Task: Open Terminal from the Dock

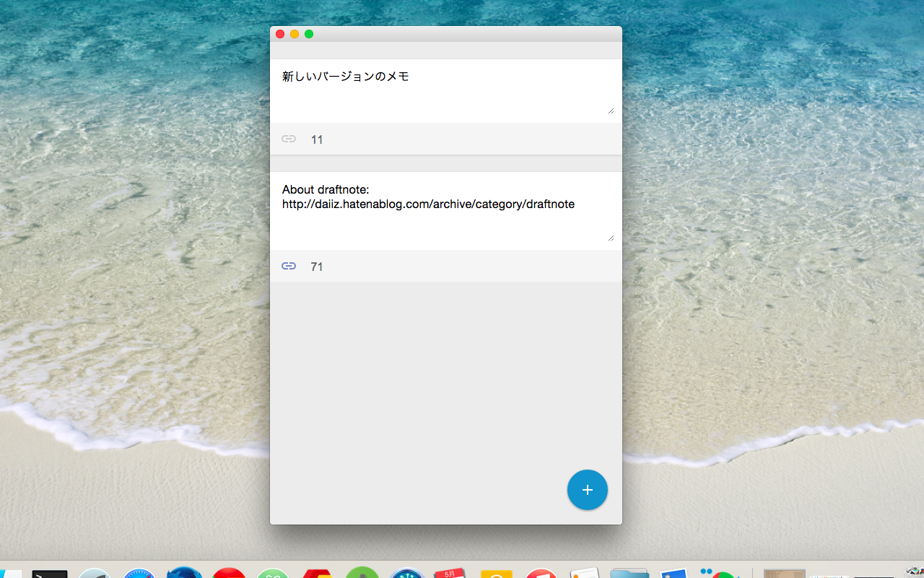Action: point(50,574)
